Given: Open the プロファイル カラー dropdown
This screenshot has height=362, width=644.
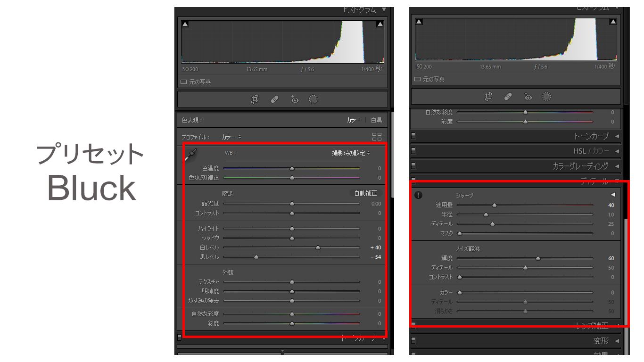Looking at the screenshot, I should coord(231,137).
